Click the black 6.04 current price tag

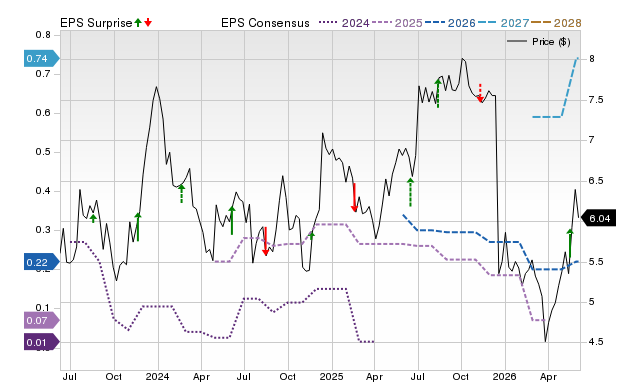(598, 218)
